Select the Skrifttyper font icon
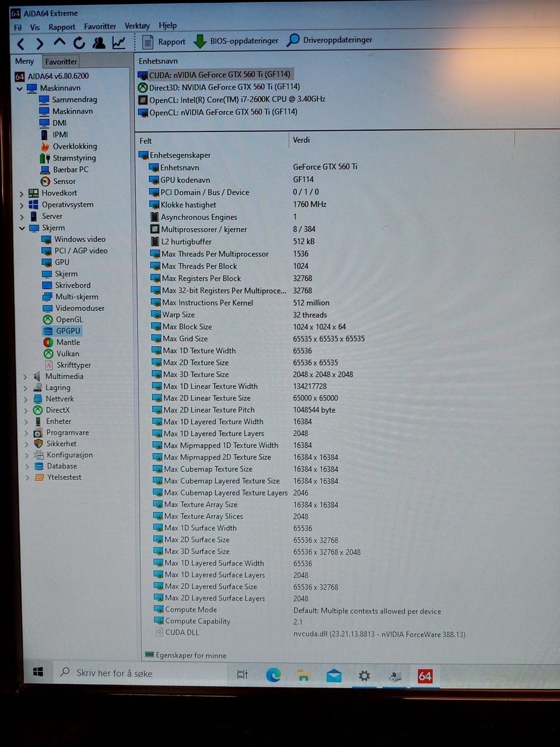This screenshot has height=747, width=560. coord(49,365)
